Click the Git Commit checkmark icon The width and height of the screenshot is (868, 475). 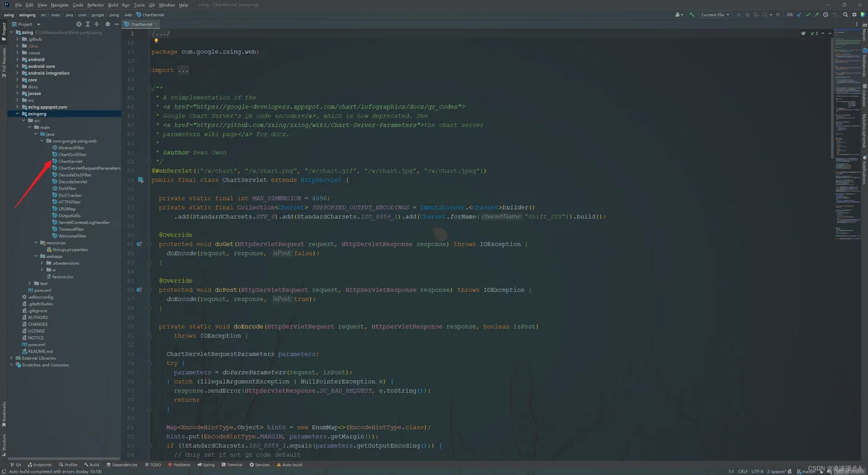pyautogui.click(x=808, y=15)
